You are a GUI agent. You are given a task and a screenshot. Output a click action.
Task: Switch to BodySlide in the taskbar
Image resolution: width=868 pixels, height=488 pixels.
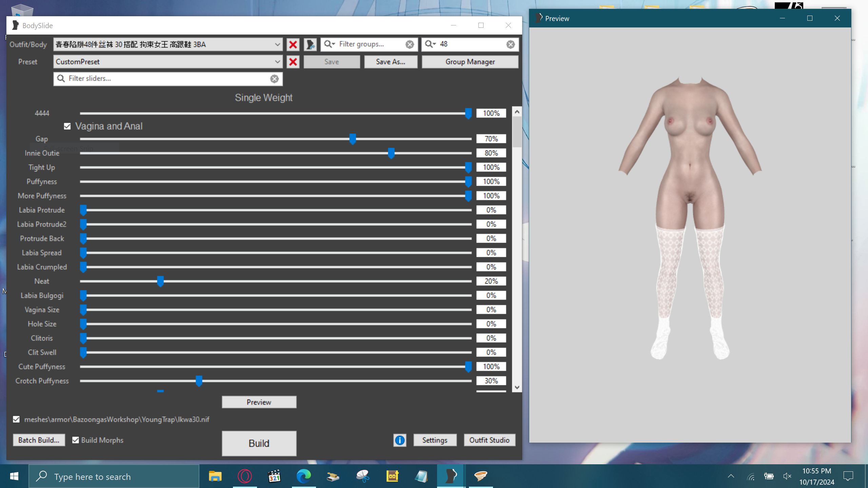pyautogui.click(x=451, y=476)
